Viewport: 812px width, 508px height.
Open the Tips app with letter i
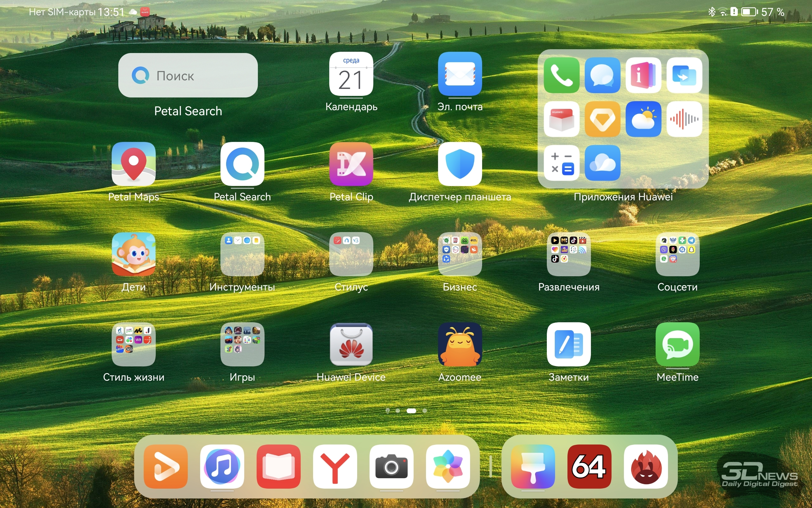coord(643,75)
